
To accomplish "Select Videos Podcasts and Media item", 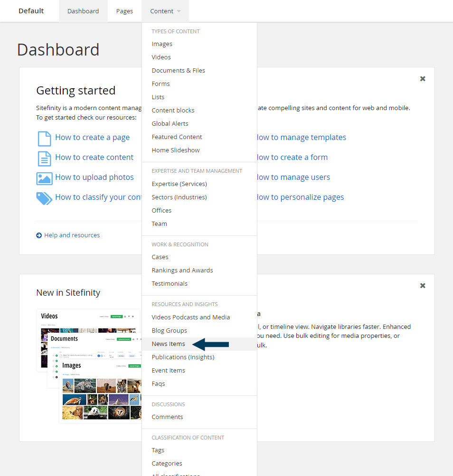I will click(x=191, y=317).
